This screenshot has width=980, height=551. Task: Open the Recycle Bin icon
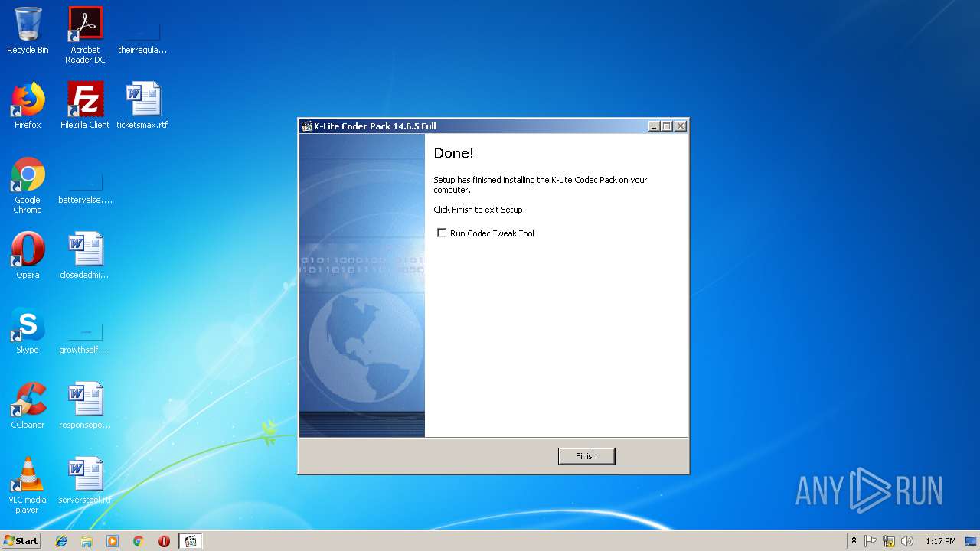pyautogui.click(x=28, y=31)
